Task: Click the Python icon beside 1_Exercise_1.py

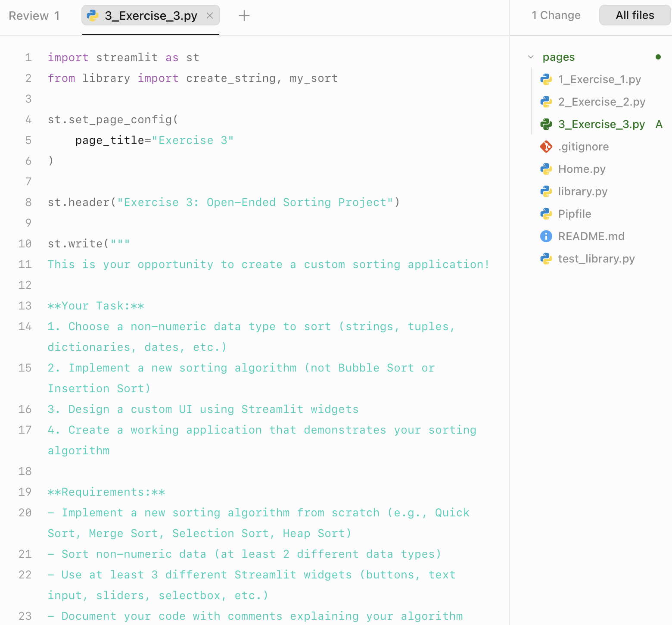Action: point(546,79)
